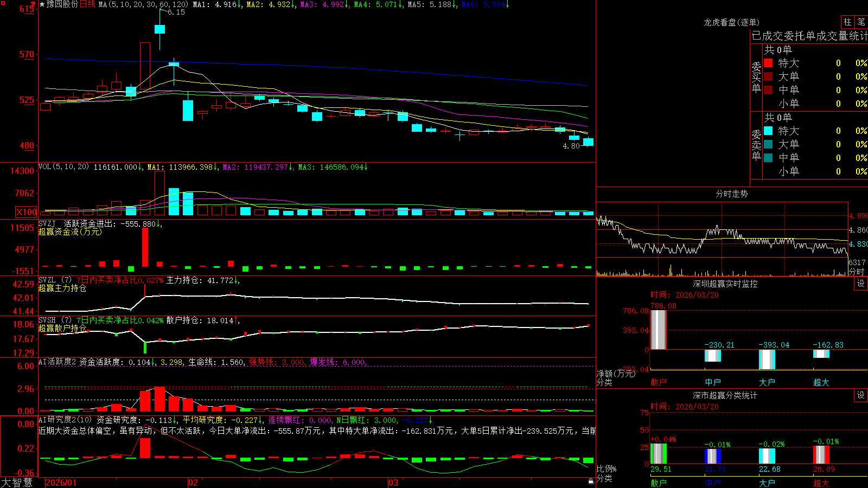Select the SVSH indicator label

click(x=47, y=320)
